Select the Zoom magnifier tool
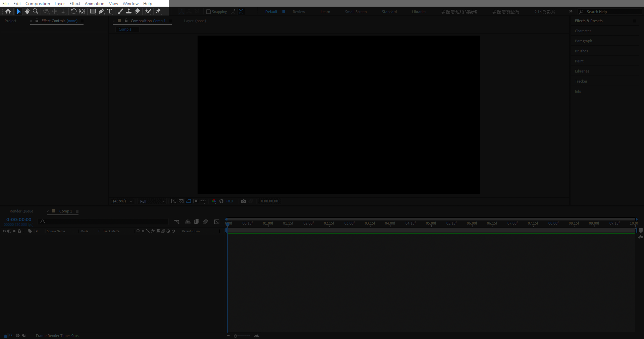The height and width of the screenshot is (339, 644). pos(36,11)
